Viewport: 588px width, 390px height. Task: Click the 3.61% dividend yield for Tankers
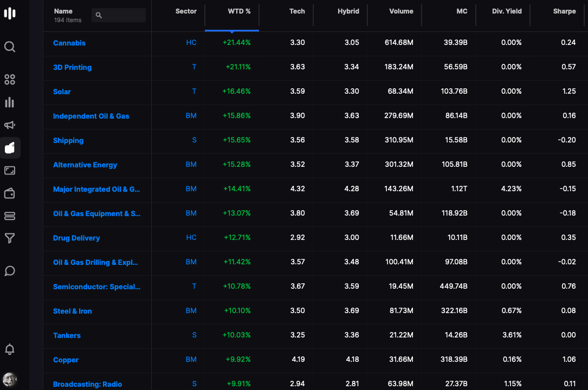click(x=512, y=335)
